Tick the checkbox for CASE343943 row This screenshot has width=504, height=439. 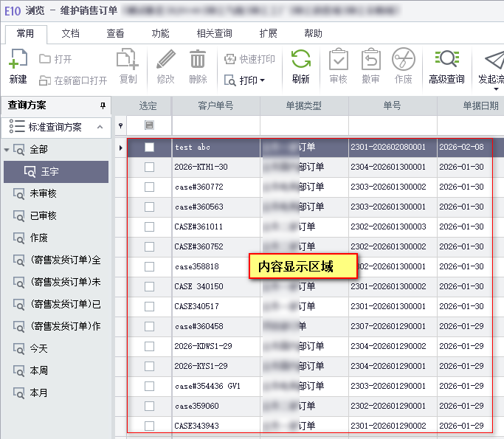(149, 426)
